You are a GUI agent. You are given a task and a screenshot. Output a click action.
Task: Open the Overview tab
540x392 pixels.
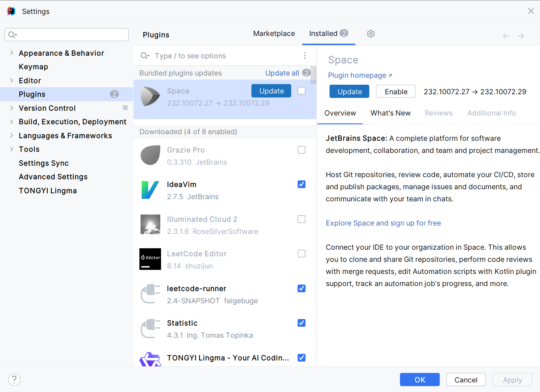tap(340, 113)
